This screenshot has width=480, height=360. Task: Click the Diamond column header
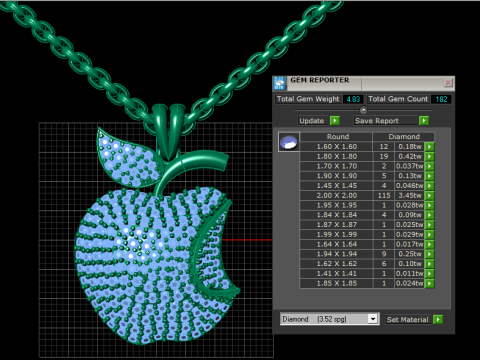pos(404,137)
